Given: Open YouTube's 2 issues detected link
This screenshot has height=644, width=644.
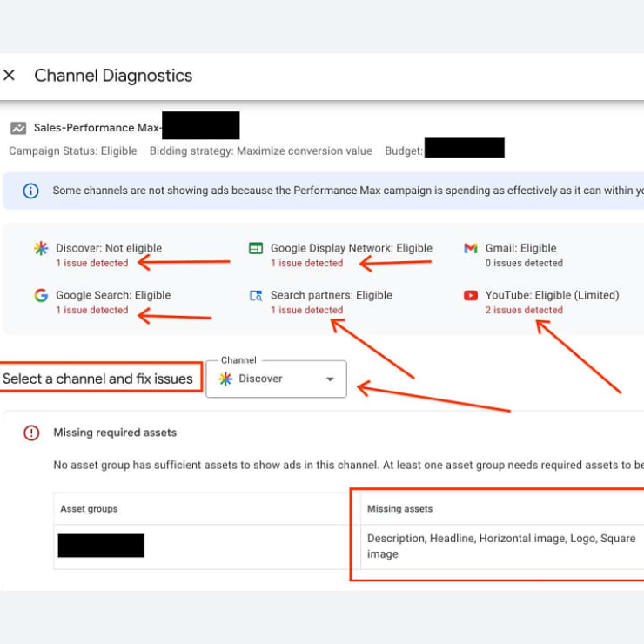Looking at the screenshot, I should [524, 310].
